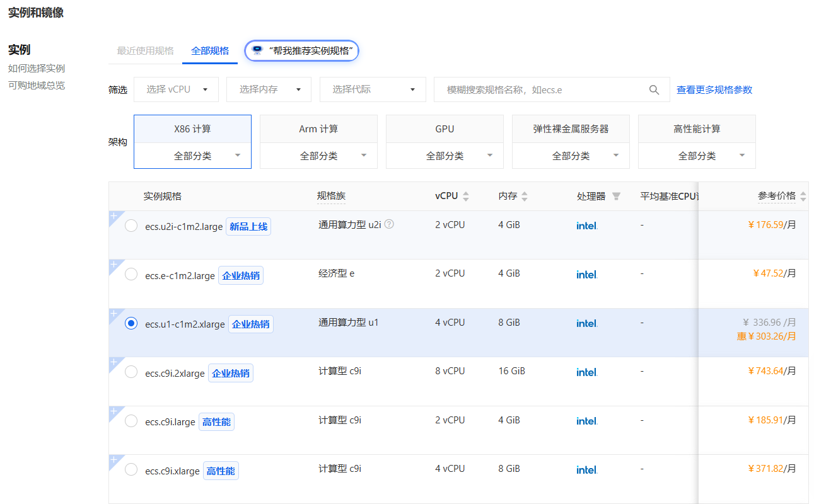Choose the Arm 计算 architecture tab
This screenshot has height=504, width=814.
(318, 129)
